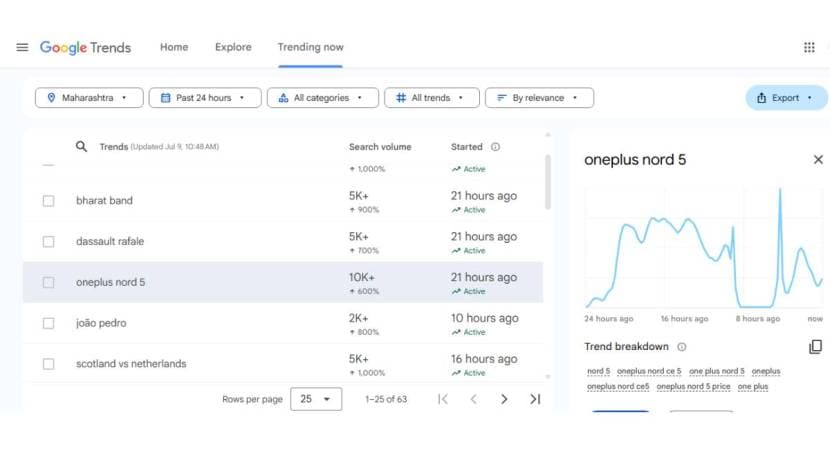Screen dimensions: 830x466
Task: Click the sort icon on By relevance filter
Action: point(502,98)
